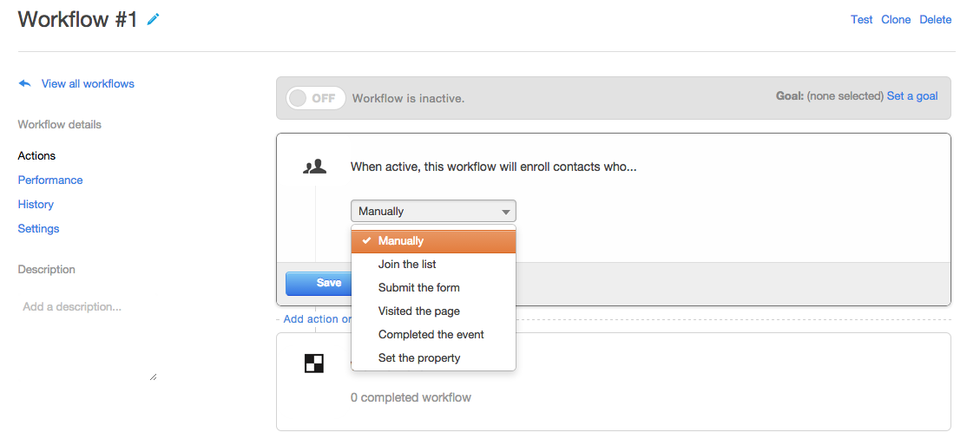
Task: Click the Test link
Action: tap(861, 19)
